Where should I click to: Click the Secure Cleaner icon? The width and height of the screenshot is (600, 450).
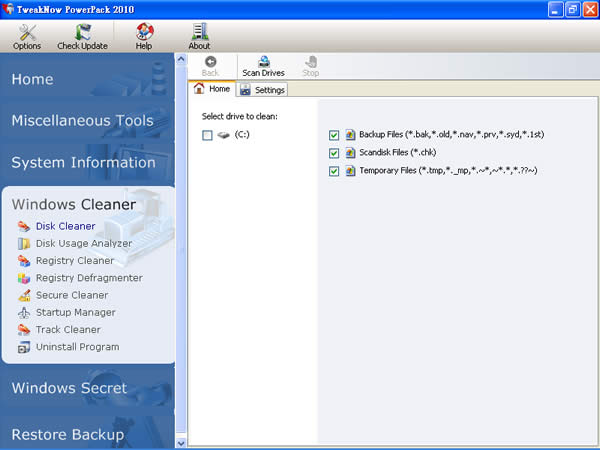pyautogui.click(x=24, y=295)
